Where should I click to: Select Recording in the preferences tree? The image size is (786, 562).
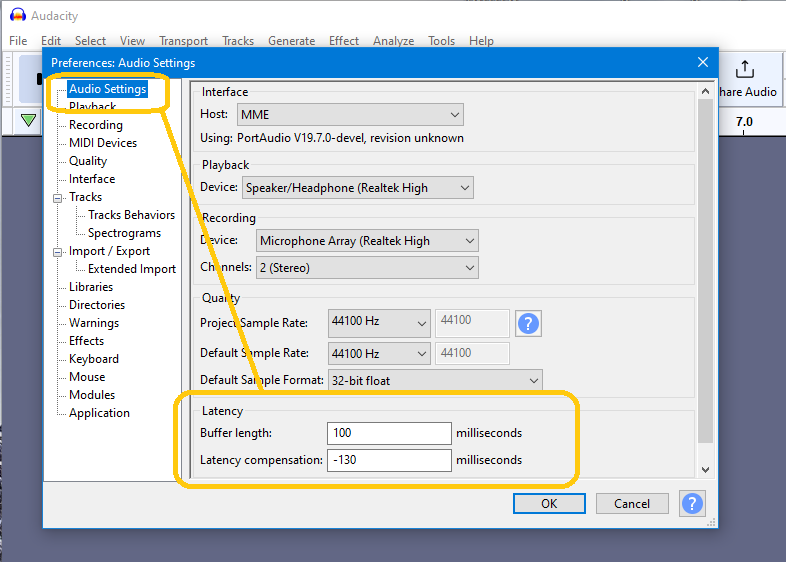tap(96, 125)
